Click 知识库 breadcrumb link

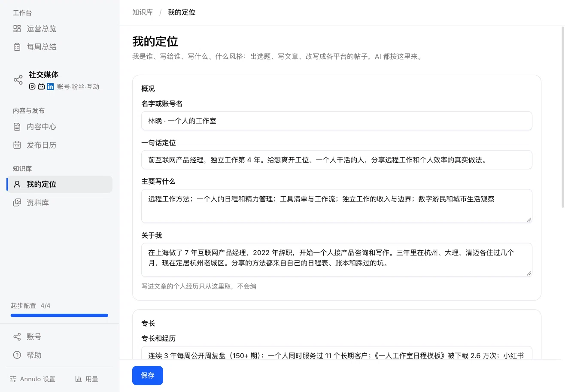coord(143,12)
